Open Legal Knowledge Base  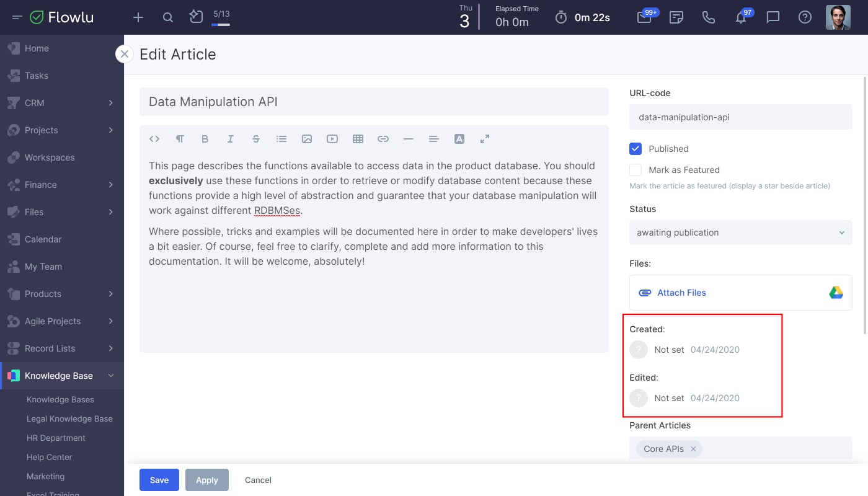[x=69, y=419]
